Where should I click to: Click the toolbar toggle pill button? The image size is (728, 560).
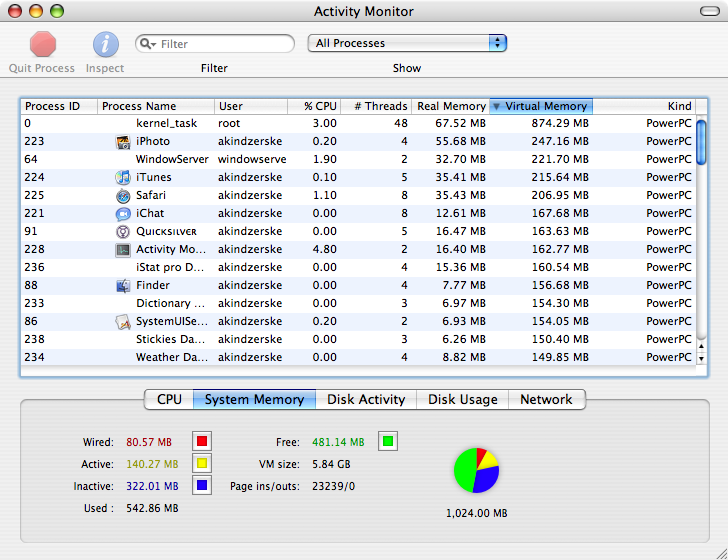pos(709,11)
